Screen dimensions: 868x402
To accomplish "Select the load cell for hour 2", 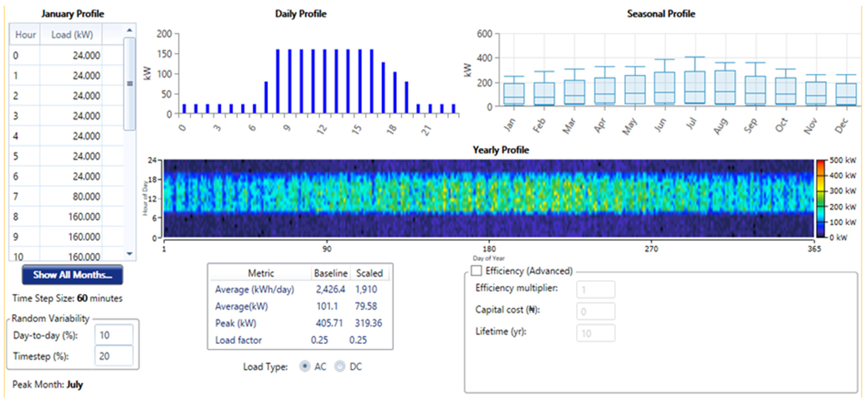I will pyautogui.click(x=71, y=96).
